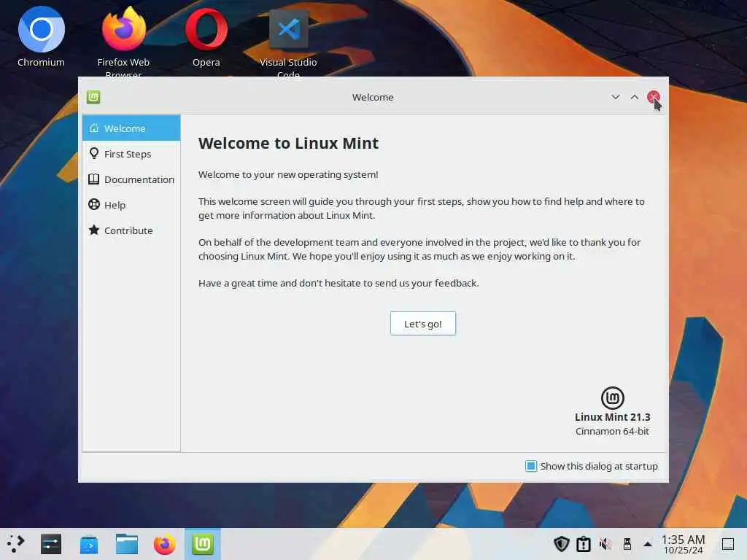Viewport: 747px width, 560px height.
Task: Click the show desktop button
Action: click(728, 544)
